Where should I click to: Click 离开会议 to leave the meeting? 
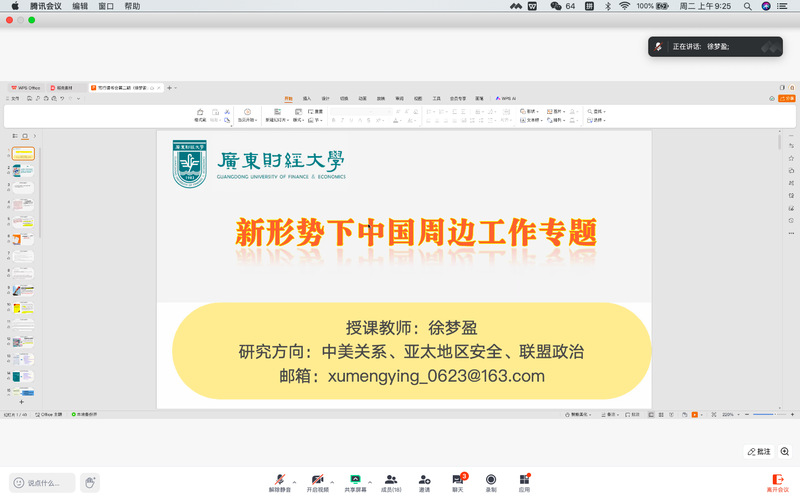(777, 482)
